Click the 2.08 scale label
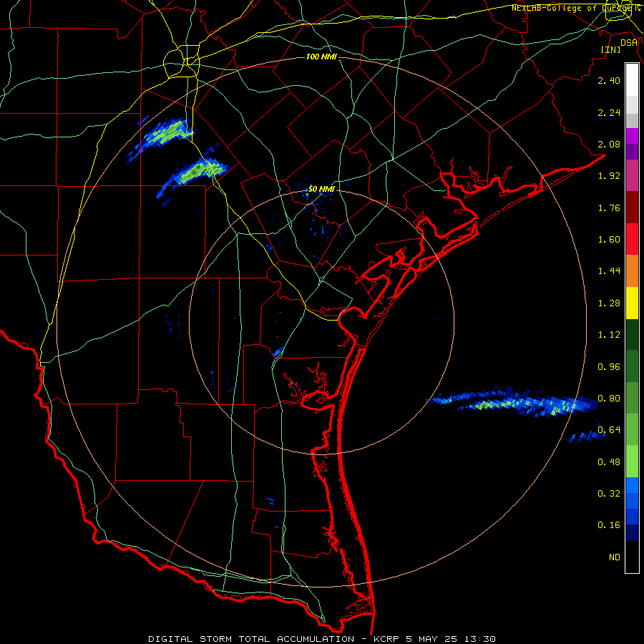Screen dimensions: 644x644 (609, 144)
